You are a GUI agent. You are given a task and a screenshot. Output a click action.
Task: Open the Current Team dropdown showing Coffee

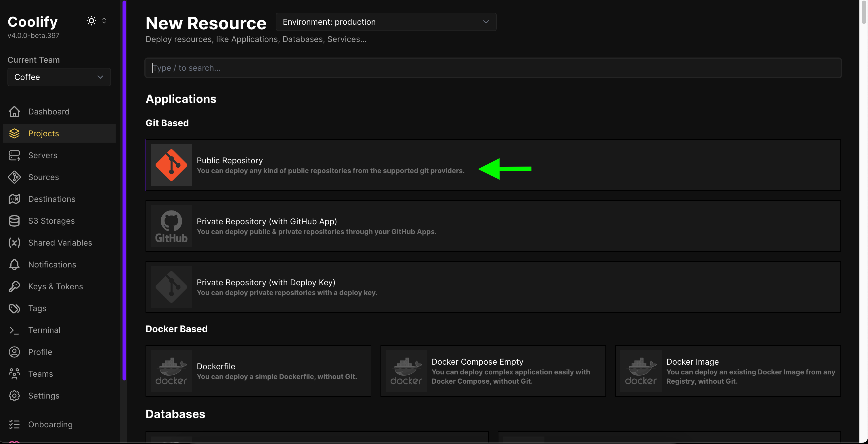pyautogui.click(x=59, y=77)
